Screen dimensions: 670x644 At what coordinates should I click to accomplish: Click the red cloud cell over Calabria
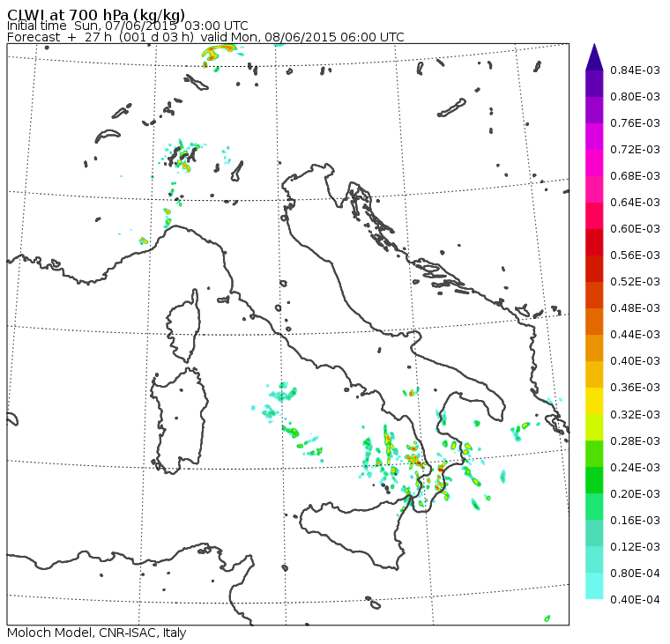tap(441, 469)
